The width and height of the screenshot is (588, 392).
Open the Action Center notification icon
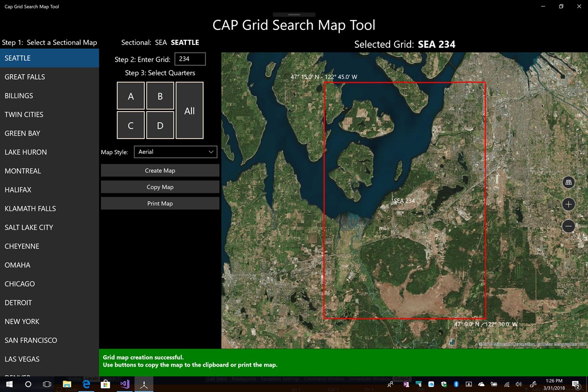tap(577, 384)
